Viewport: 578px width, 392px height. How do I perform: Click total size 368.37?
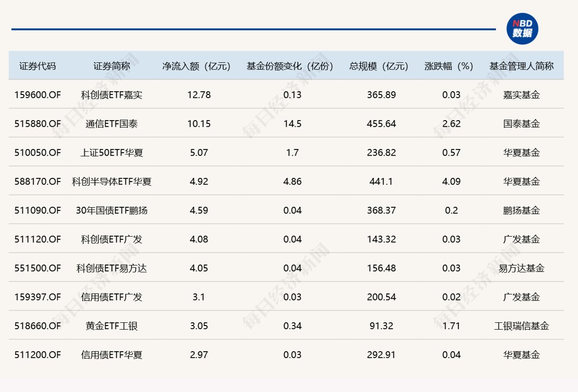click(381, 210)
